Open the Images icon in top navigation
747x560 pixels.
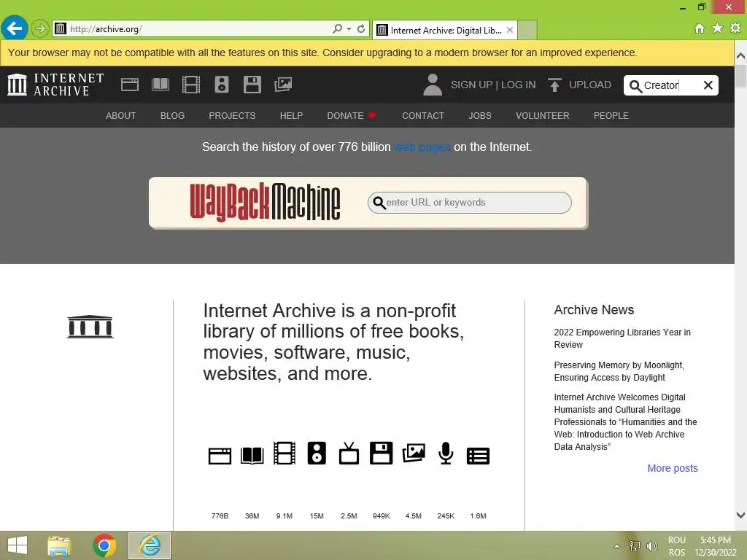[283, 85]
